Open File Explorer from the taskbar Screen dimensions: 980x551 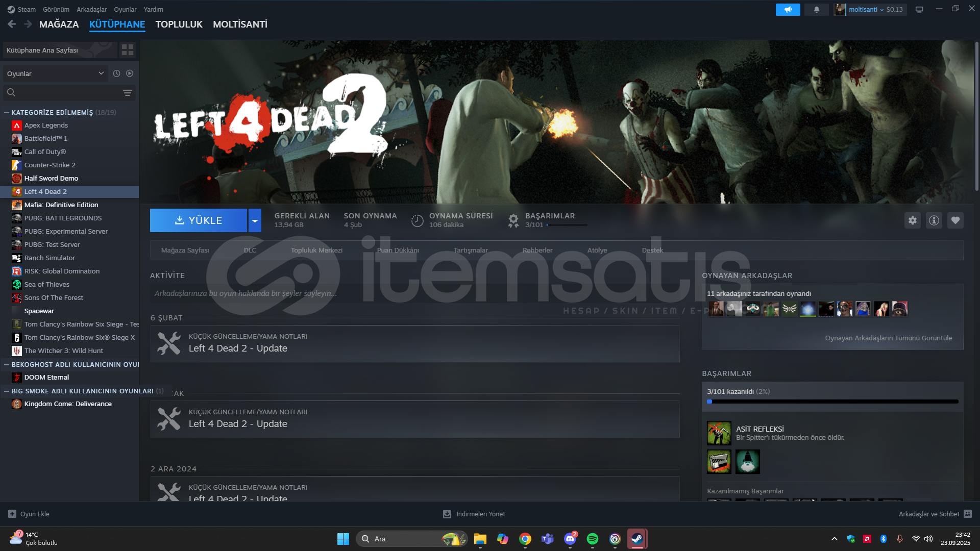(x=480, y=539)
